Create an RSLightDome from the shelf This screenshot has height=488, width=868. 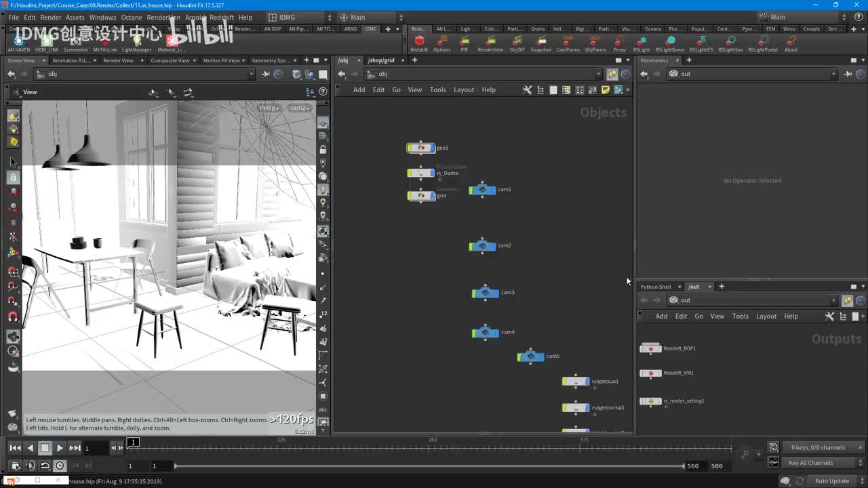tap(669, 42)
